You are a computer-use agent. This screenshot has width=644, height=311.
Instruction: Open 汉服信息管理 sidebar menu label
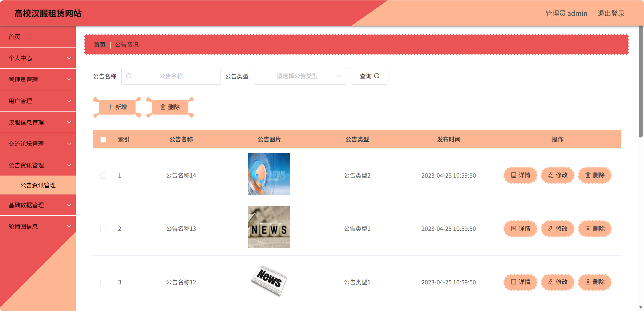[26, 122]
